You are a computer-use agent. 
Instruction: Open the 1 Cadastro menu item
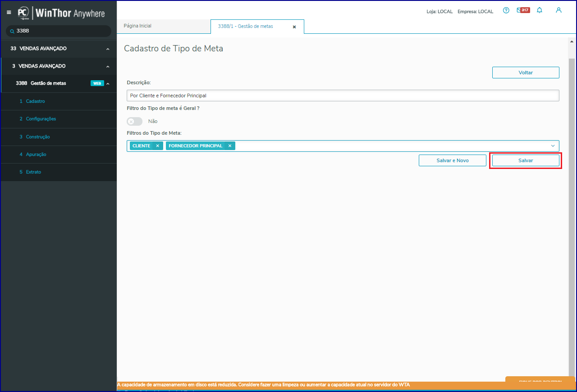pos(59,101)
